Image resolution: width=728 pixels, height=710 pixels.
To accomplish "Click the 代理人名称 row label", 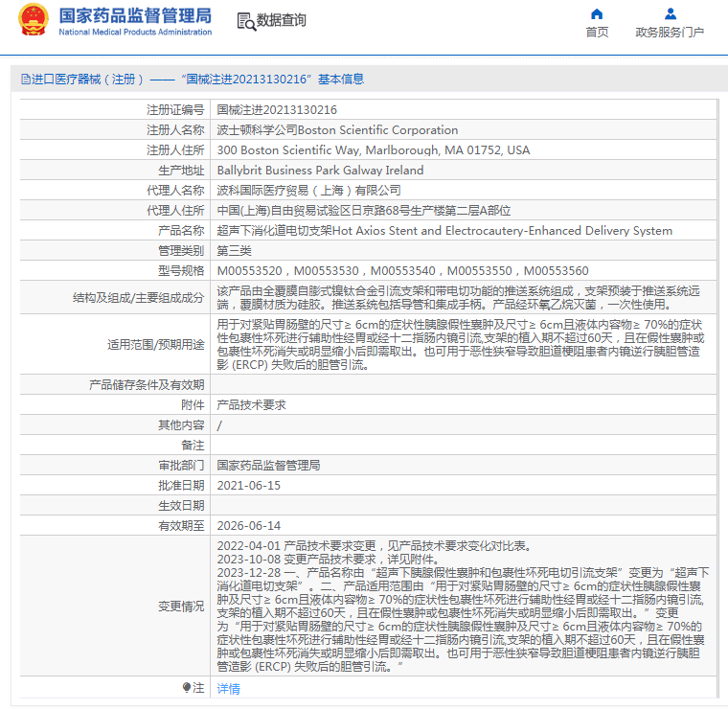I will point(175,191).
